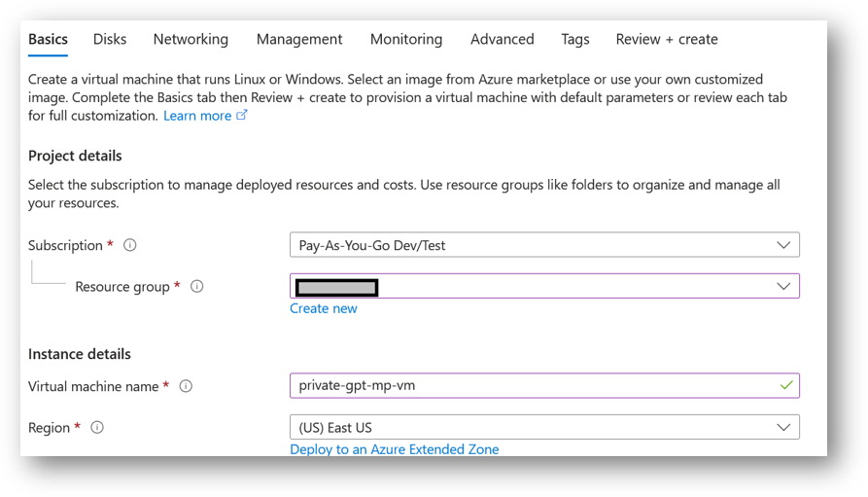
Task: Click the Virtual machine name text field
Action: pyautogui.click(x=535, y=386)
